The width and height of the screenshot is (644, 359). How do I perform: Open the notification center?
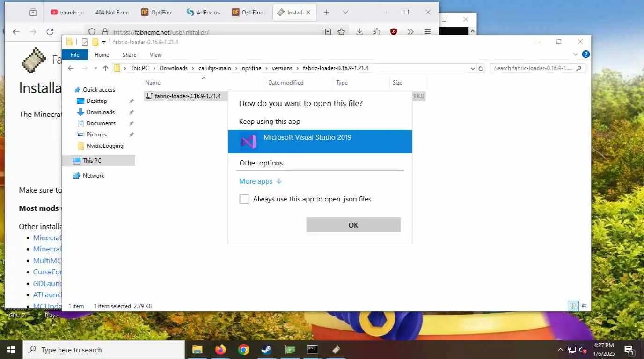[x=629, y=350]
